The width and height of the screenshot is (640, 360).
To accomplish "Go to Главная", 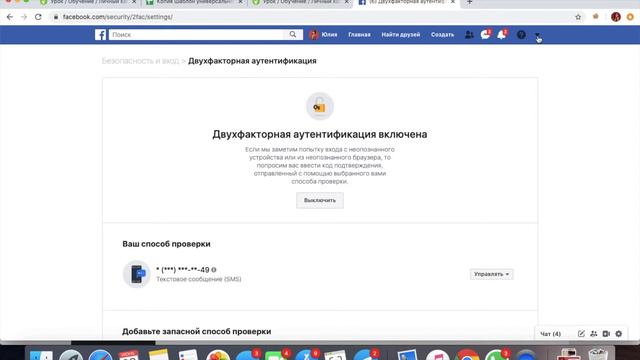I will click(359, 35).
